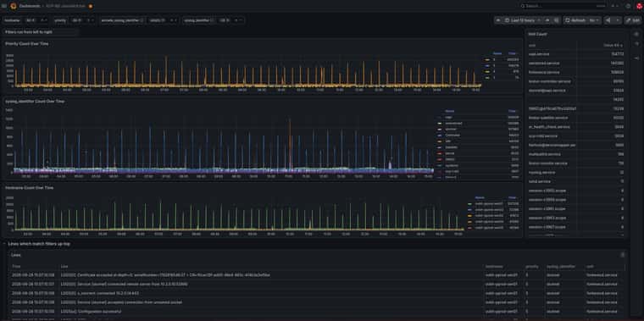The width and height of the screenshot is (644, 321).
Task: Sort priority legend by Total column
Action: (x=512, y=53)
